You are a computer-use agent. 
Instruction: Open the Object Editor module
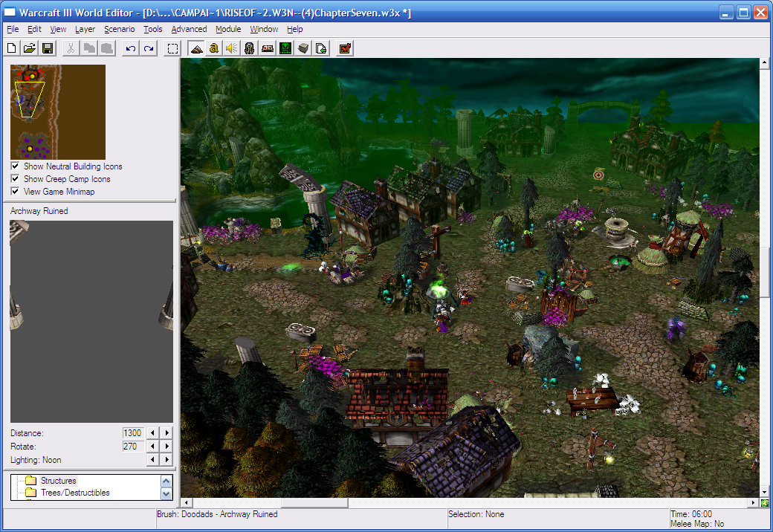point(250,48)
